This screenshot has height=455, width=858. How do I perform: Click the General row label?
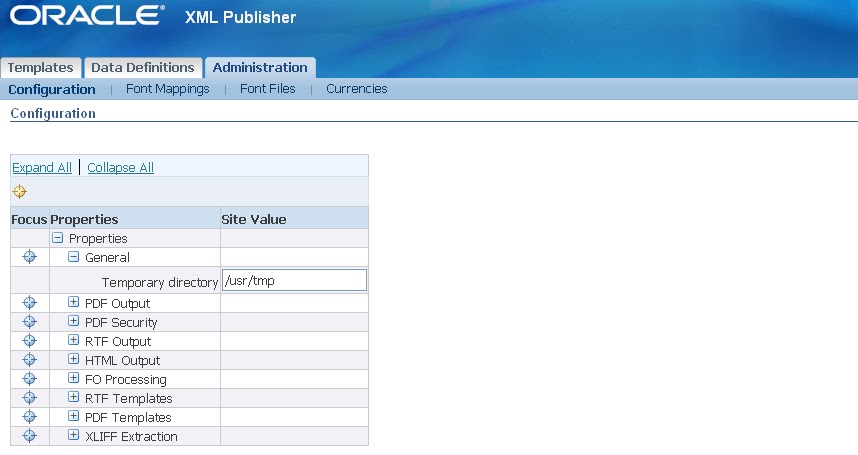click(107, 258)
